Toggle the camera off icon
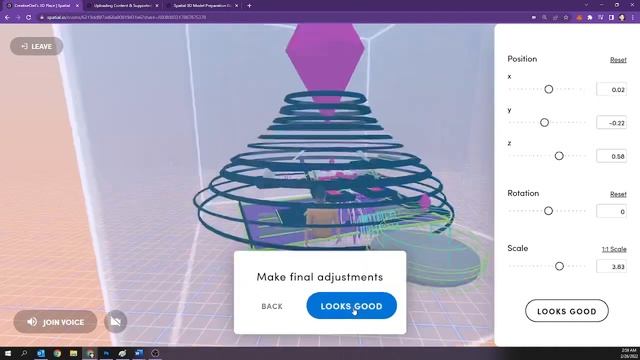 (116, 322)
